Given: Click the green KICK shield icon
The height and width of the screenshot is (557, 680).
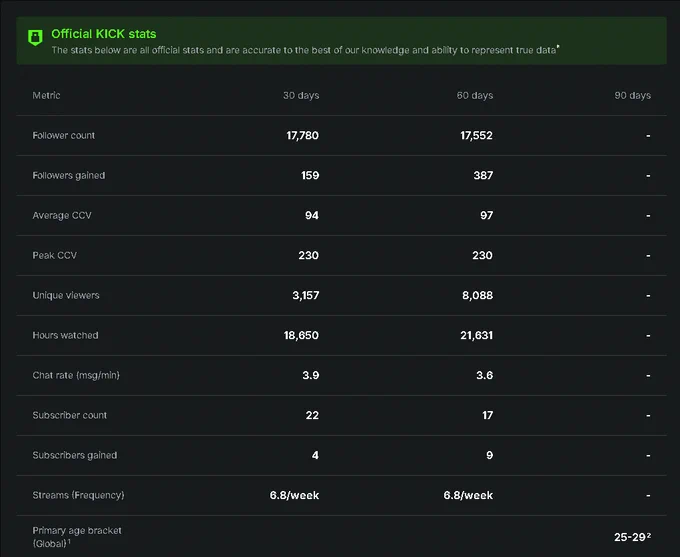Looking at the screenshot, I should [x=35, y=38].
